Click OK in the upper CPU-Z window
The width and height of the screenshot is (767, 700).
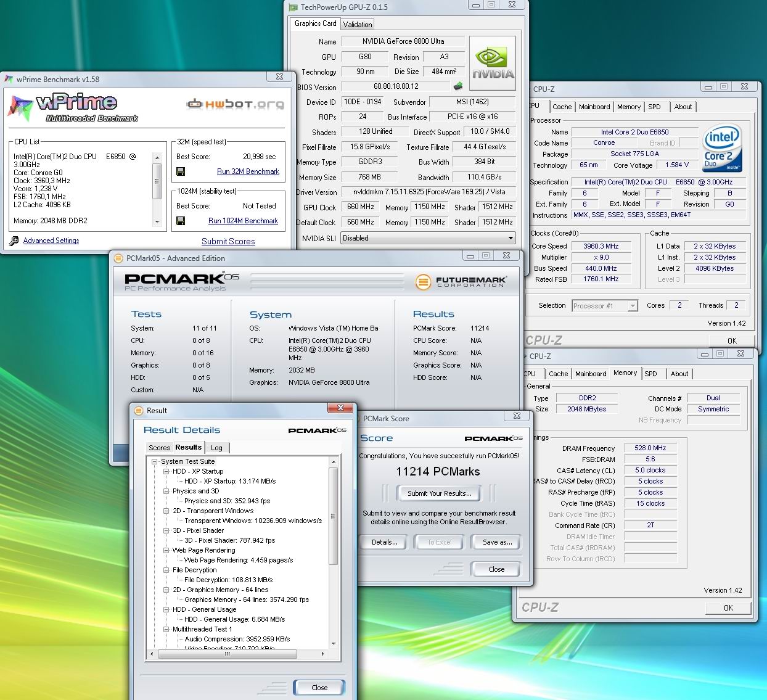732,340
